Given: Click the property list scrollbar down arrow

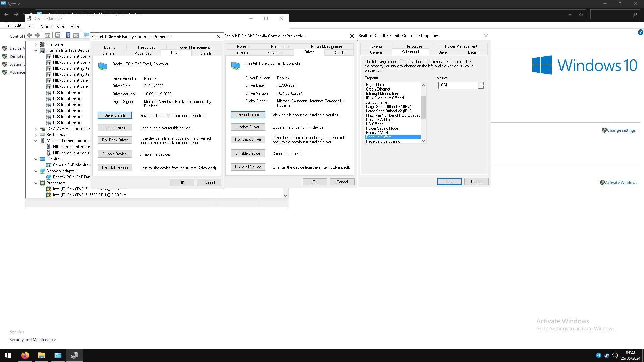Looking at the screenshot, I should point(423,141).
